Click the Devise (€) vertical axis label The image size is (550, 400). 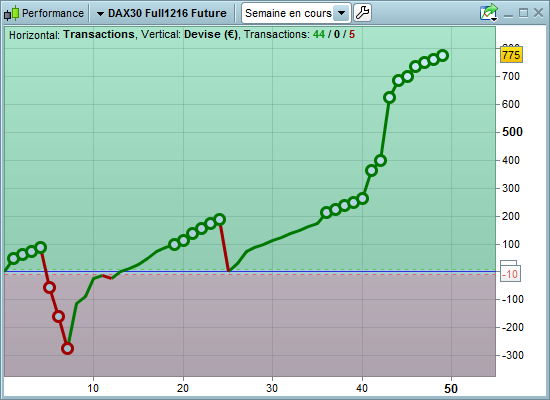coord(211,34)
